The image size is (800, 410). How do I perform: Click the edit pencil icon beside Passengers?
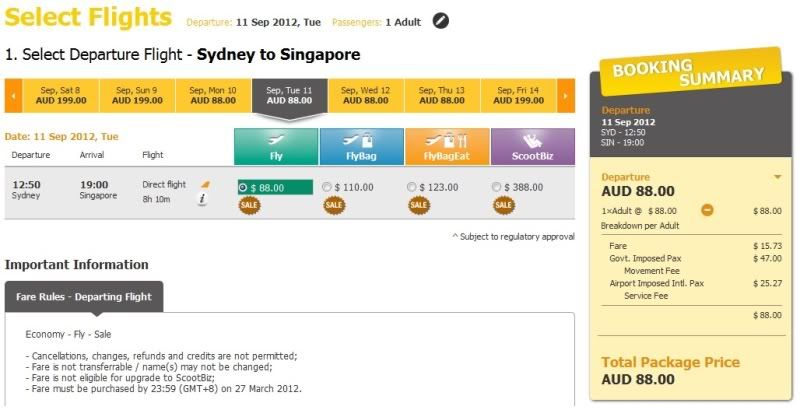[441, 21]
